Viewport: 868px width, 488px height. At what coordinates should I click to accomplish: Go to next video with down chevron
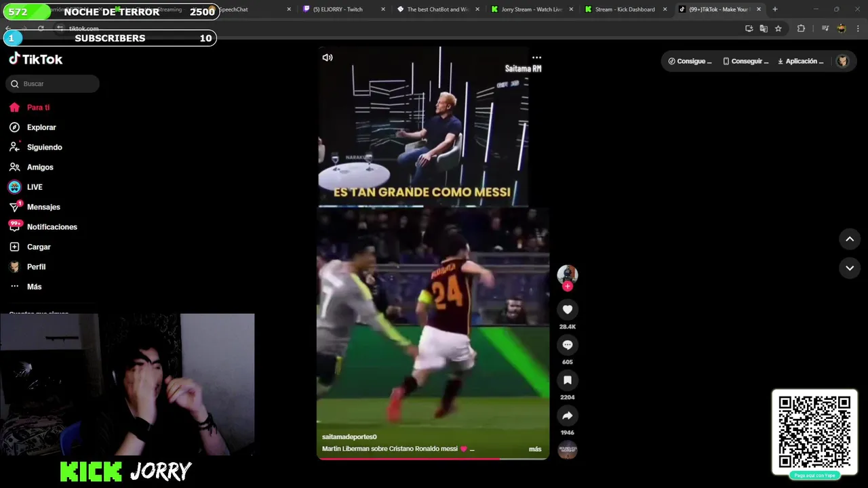(x=850, y=268)
